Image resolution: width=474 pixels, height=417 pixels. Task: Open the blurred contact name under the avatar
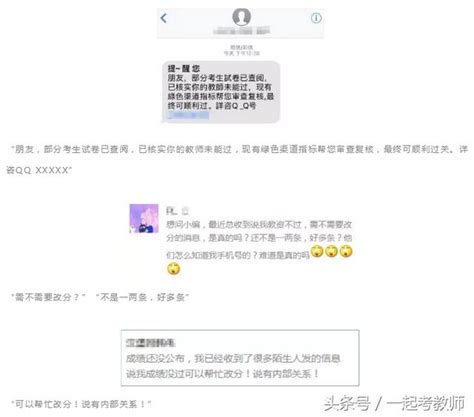tap(241, 32)
